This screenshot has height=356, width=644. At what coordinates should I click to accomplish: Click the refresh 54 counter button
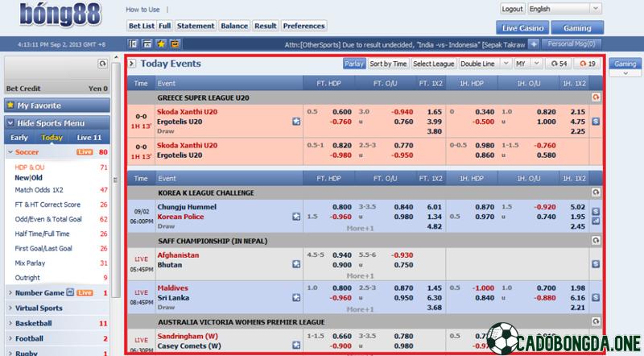click(x=559, y=64)
